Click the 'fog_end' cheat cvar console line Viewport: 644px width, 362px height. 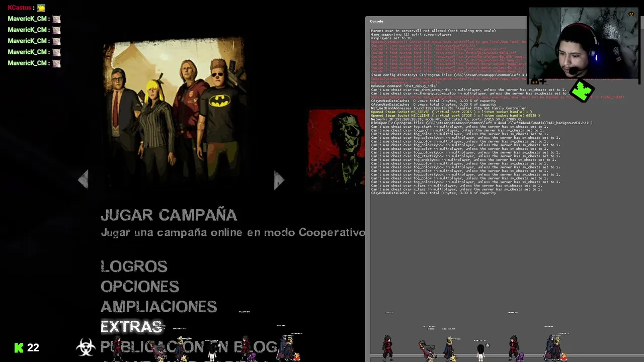click(457, 130)
